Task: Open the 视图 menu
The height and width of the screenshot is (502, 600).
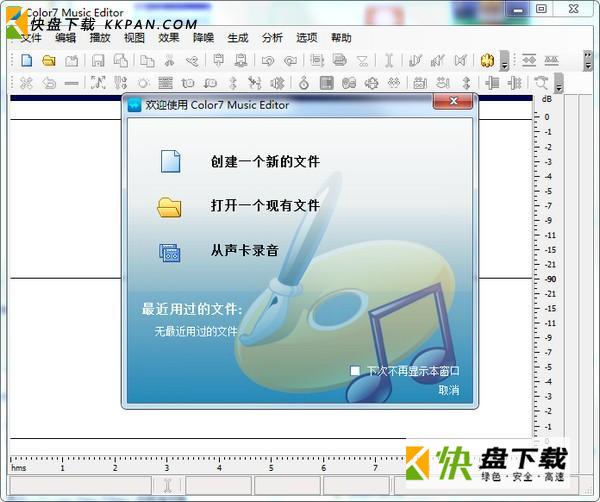Action: click(x=134, y=38)
